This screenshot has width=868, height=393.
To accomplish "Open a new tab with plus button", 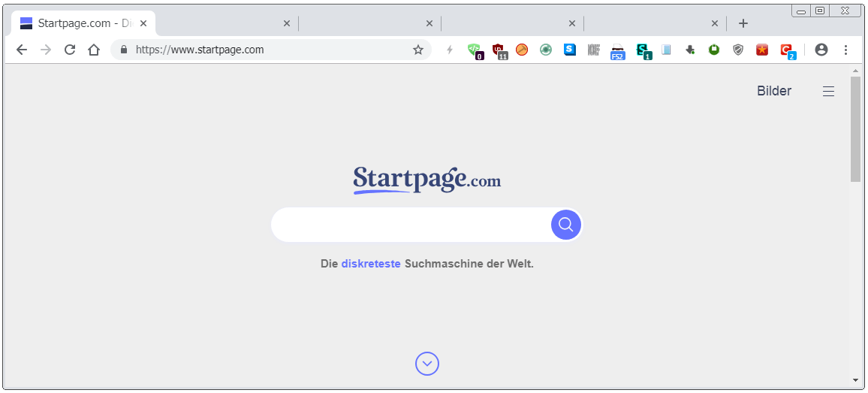I will pyautogui.click(x=743, y=23).
